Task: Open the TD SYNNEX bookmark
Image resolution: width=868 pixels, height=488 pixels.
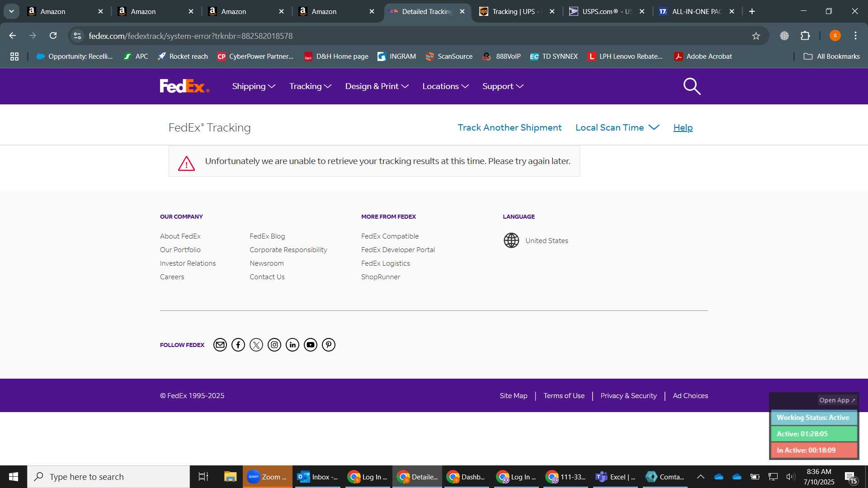Action: (x=554, y=56)
